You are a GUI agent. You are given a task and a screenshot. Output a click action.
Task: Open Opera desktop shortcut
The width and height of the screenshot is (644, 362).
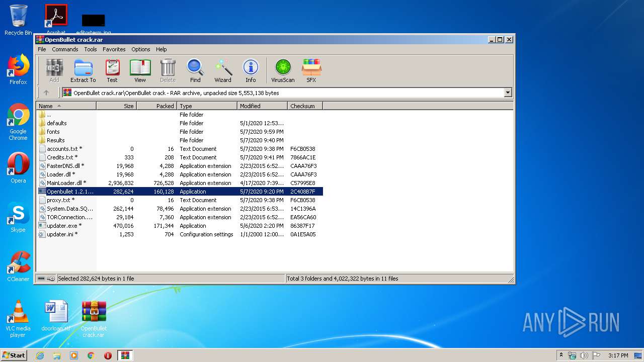pyautogui.click(x=18, y=168)
